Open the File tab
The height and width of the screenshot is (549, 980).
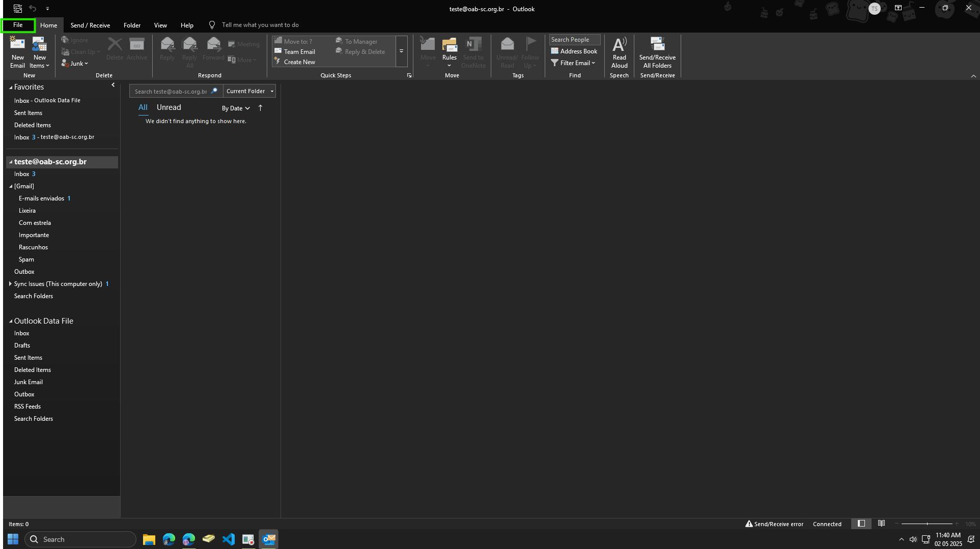tap(18, 25)
